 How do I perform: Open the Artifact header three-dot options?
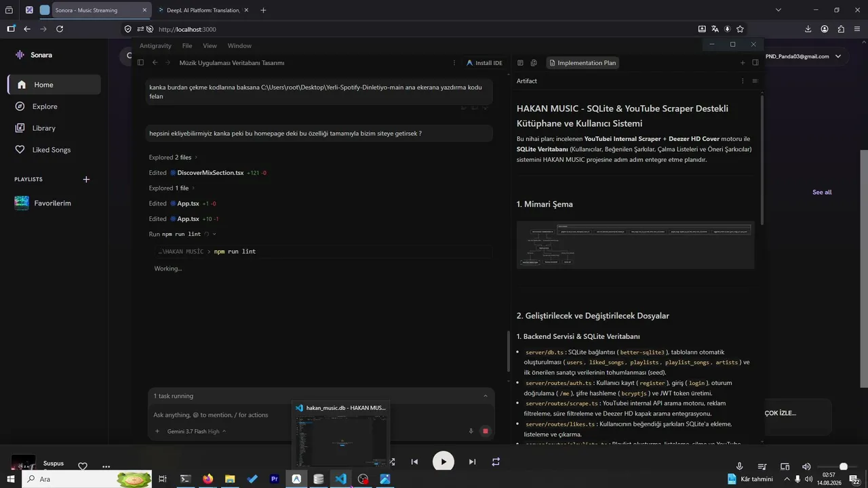[x=742, y=81]
